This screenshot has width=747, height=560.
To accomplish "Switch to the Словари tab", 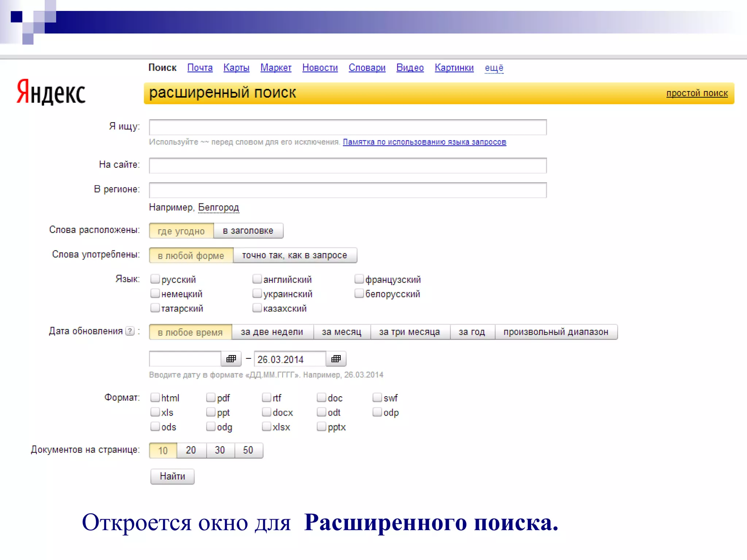I will (x=367, y=68).
